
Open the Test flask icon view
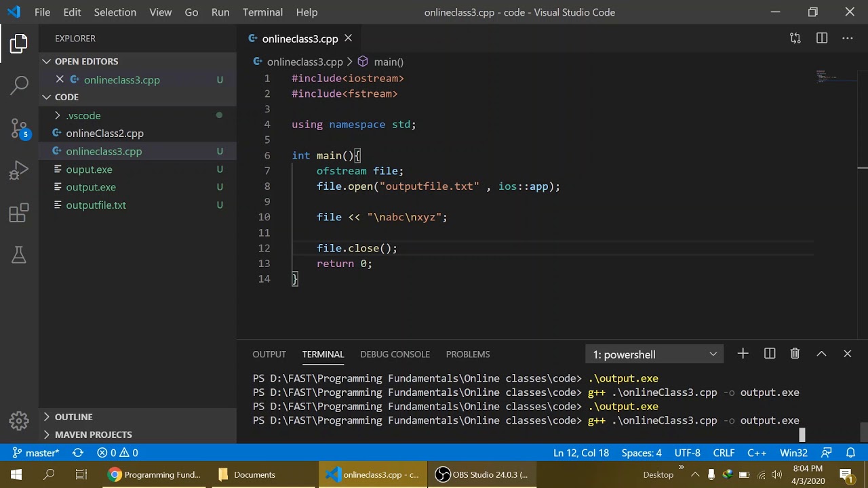point(19,255)
